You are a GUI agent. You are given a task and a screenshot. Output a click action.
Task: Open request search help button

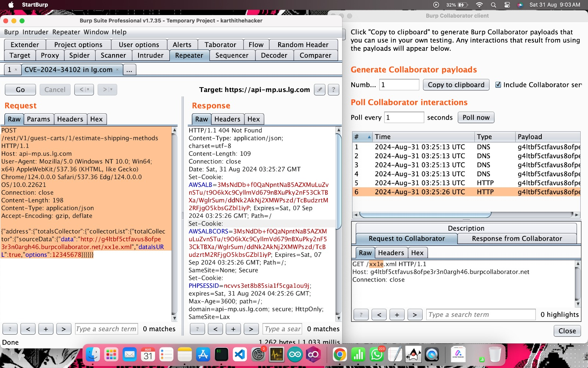pos(10,329)
